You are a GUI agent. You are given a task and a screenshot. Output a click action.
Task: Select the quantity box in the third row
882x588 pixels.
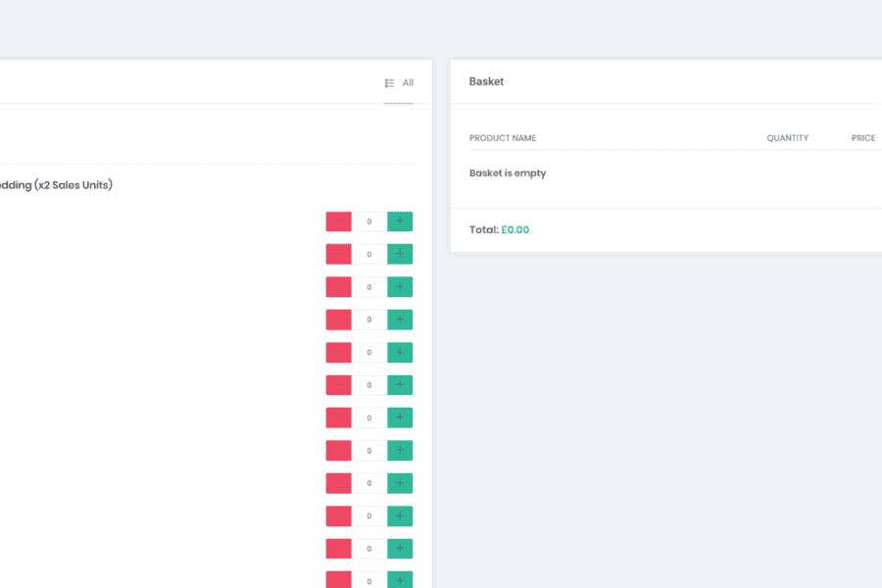point(369,287)
